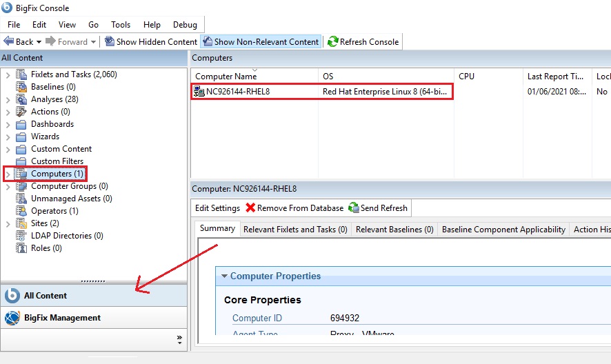Click the Custom Filters folder icon

pos(21,161)
